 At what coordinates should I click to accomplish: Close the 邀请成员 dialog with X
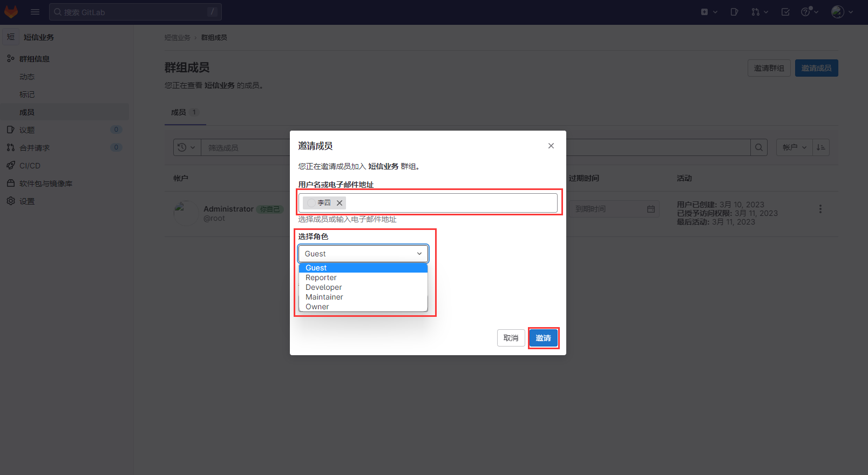pos(551,146)
